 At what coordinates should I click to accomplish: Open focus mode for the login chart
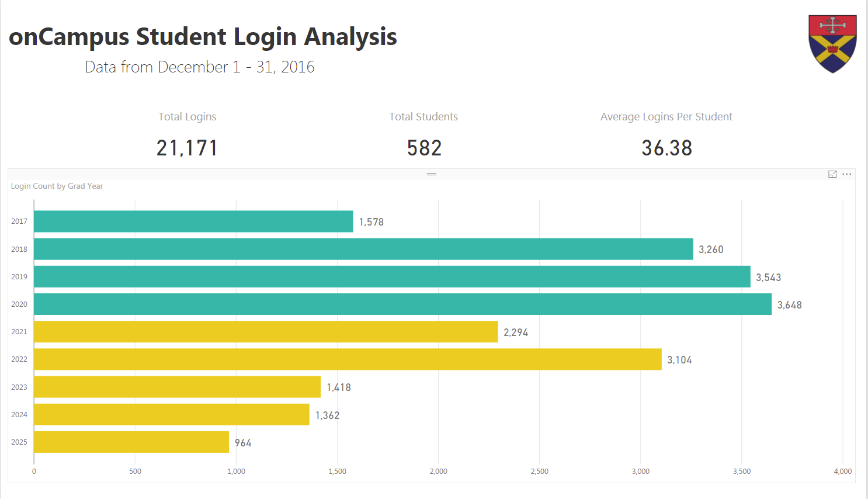point(832,174)
